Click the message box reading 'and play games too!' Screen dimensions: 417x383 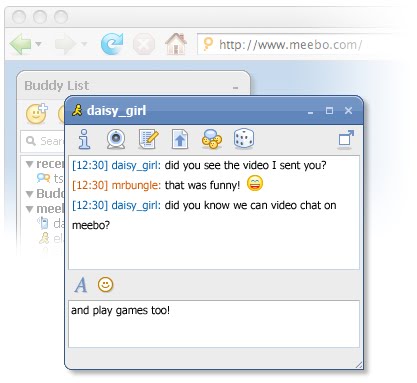coord(214,324)
